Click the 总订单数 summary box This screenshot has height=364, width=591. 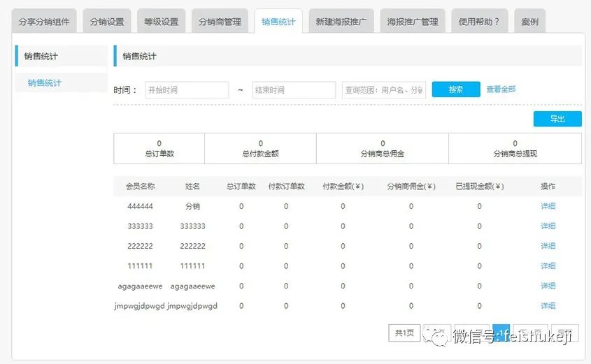coord(159,148)
